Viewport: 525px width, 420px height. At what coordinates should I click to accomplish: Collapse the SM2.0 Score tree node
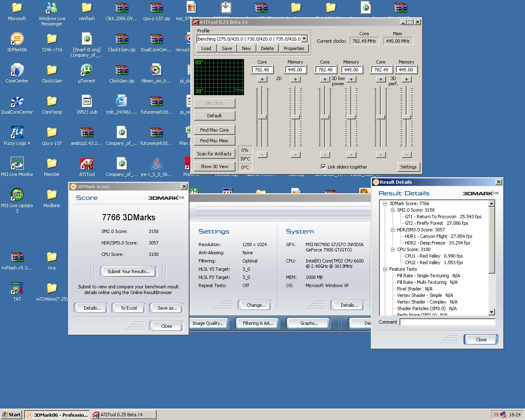[393, 210]
